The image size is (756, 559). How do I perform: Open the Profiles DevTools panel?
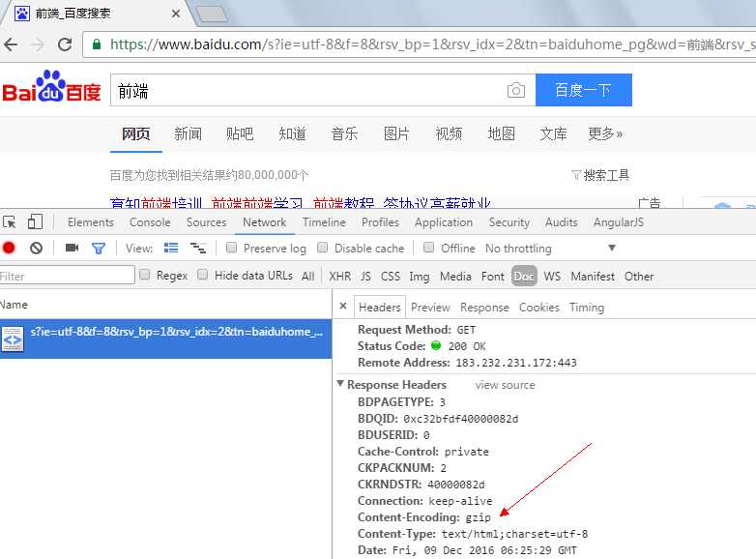[380, 222]
